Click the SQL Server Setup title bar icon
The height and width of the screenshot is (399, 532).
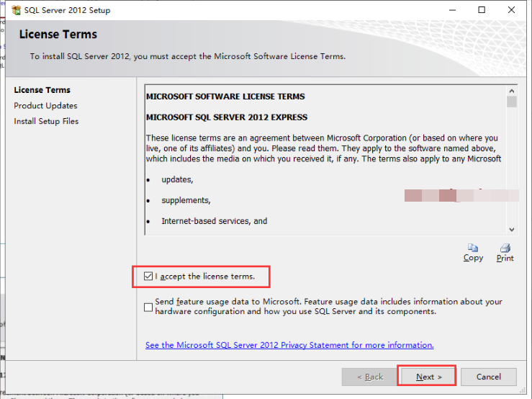click(x=16, y=10)
